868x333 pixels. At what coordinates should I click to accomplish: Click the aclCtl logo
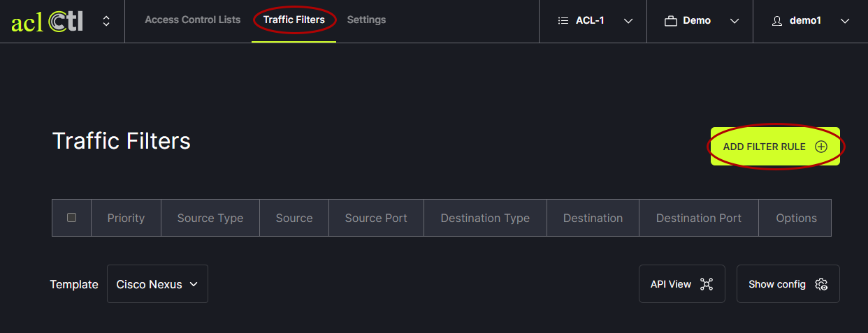[48, 21]
